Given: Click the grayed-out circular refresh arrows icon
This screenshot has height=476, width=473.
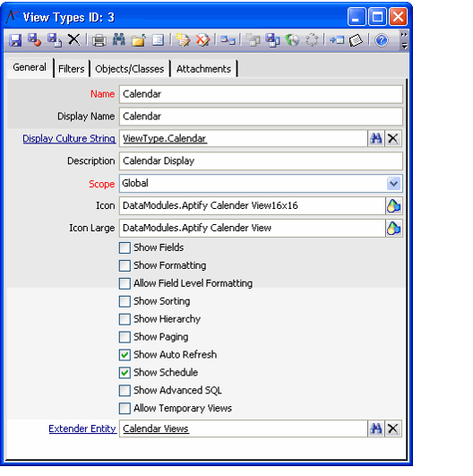Looking at the screenshot, I should pyautogui.click(x=312, y=40).
